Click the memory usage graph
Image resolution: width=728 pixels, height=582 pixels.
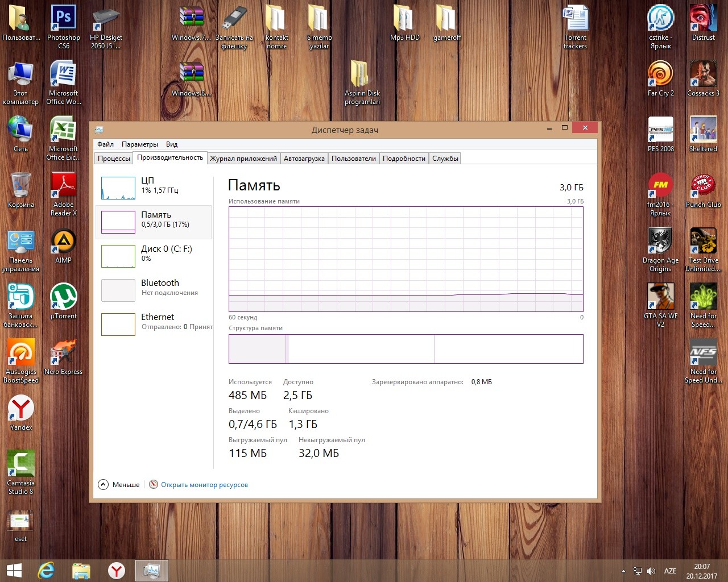[x=406, y=259]
